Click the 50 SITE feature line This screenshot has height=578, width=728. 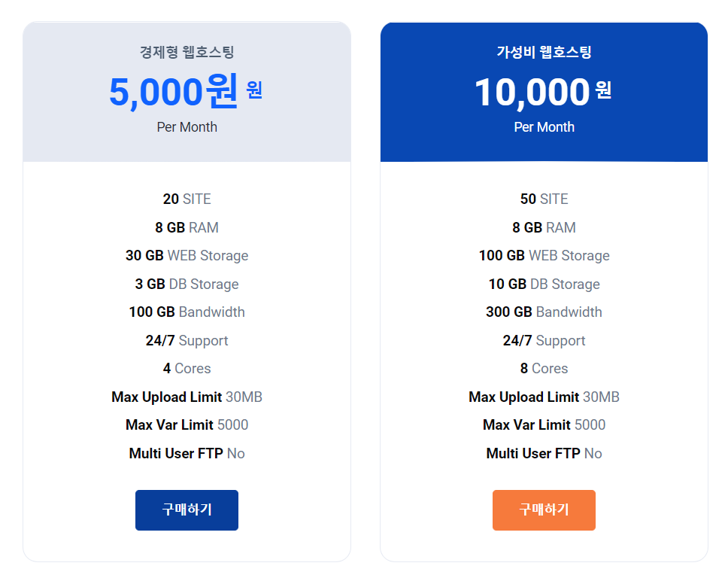tap(544, 199)
